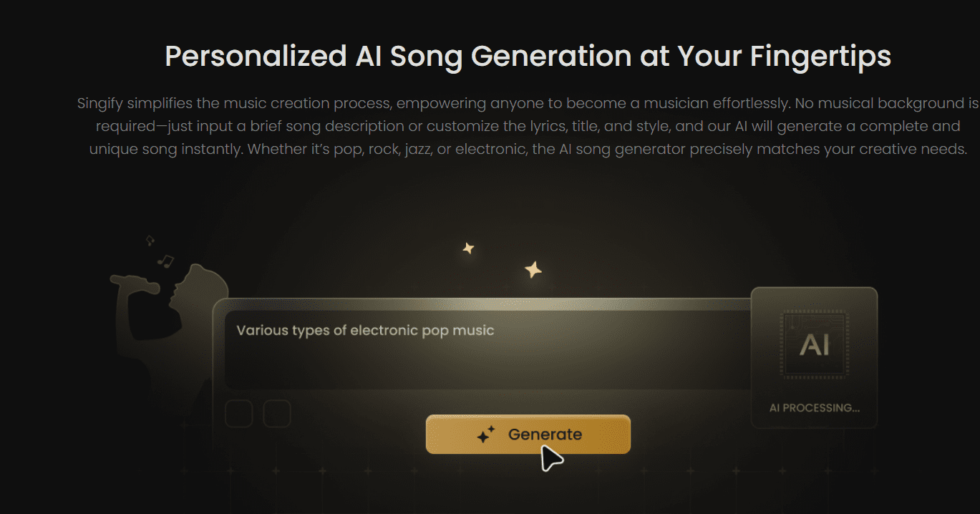Click the small single music note above singer
This screenshot has width=980, height=514.
click(x=150, y=241)
